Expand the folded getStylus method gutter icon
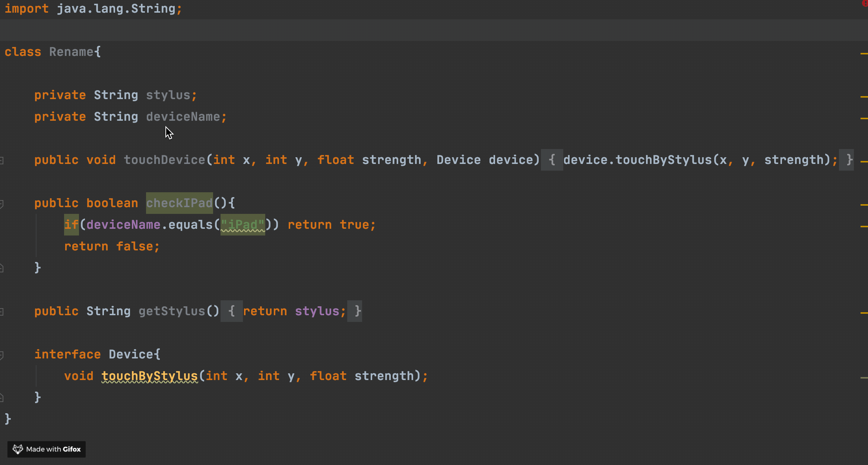This screenshot has width=868, height=465. (2, 312)
